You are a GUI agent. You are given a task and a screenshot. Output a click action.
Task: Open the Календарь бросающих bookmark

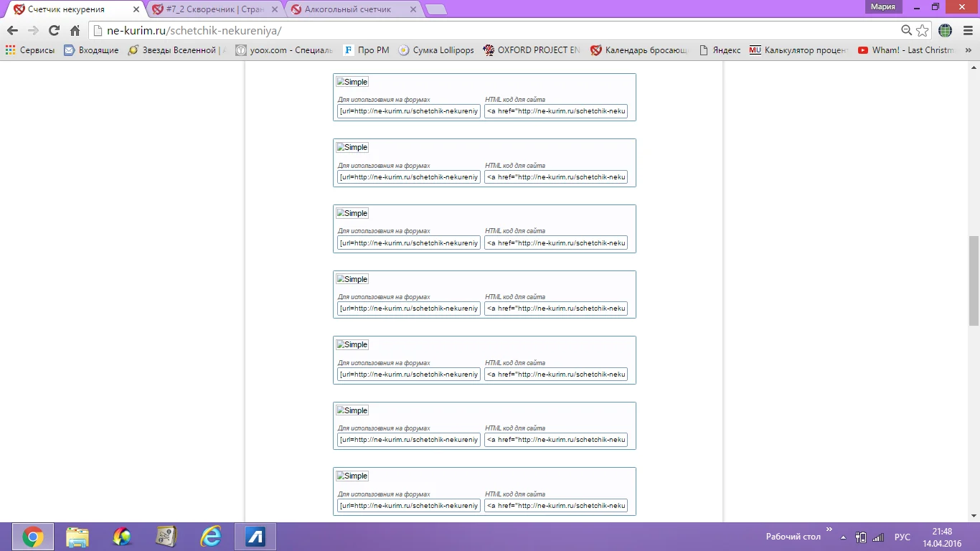639,50
